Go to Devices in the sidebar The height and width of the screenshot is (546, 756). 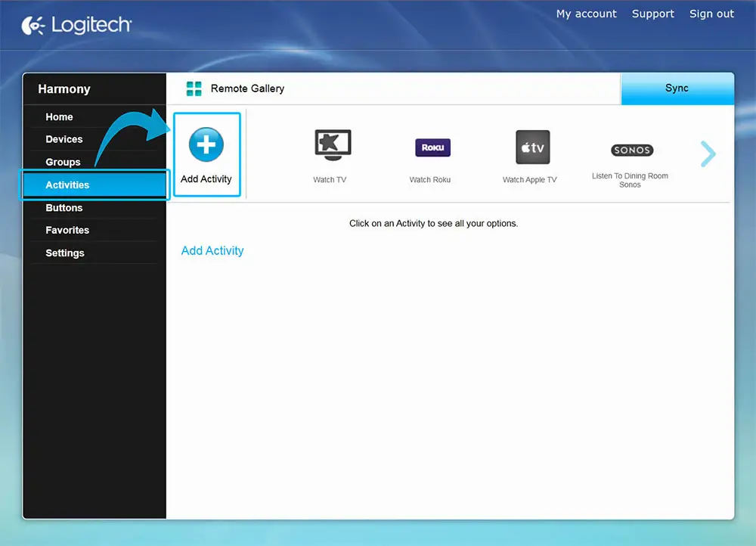(64, 139)
